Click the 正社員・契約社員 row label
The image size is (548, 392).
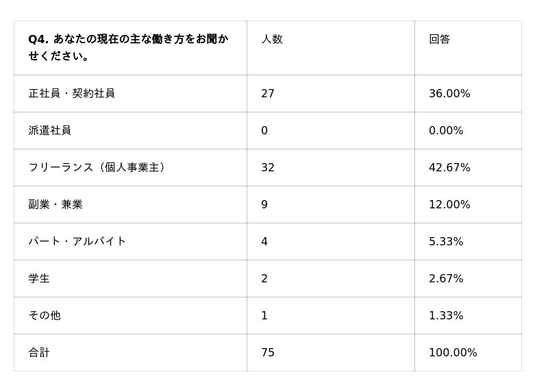point(71,93)
